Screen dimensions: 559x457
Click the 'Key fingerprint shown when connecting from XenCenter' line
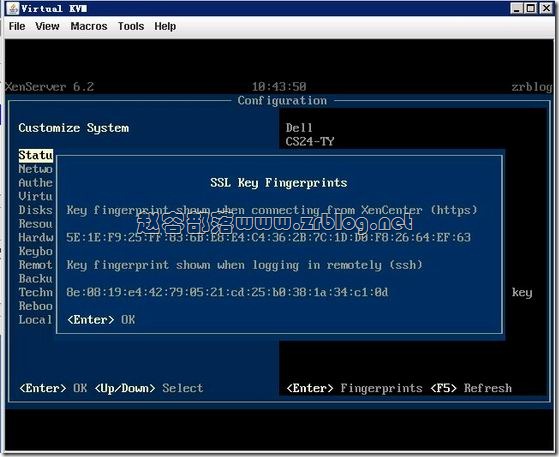click(x=272, y=210)
